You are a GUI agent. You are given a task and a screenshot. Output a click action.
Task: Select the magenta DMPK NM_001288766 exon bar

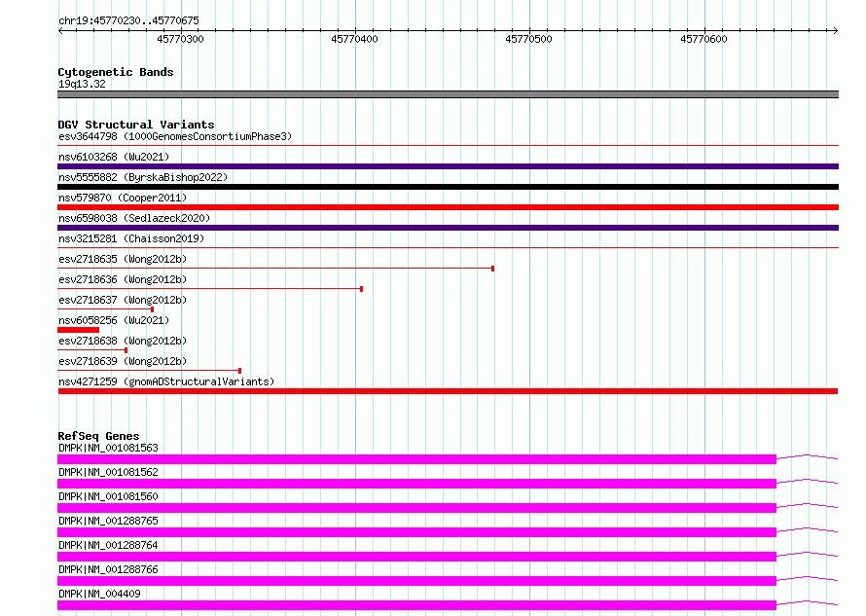click(417, 581)
